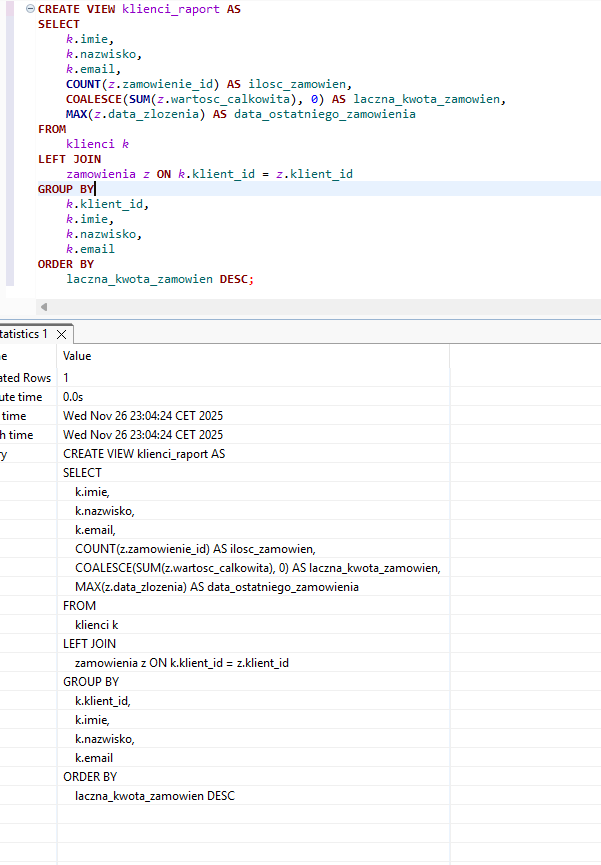Close the Statistics 1 tab
Viewport: 601px width, 865px height.
click(61, 334)
